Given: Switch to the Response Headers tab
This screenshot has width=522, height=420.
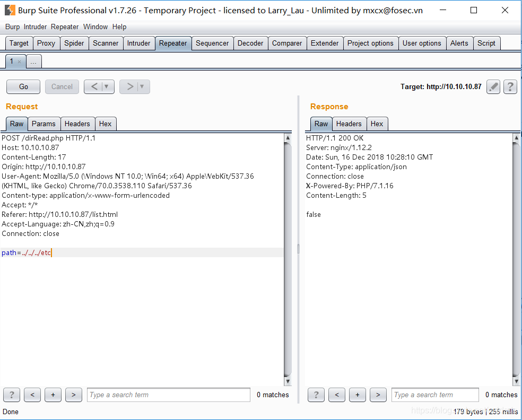Looking at the screenshot, I should [x=349, y=124].
